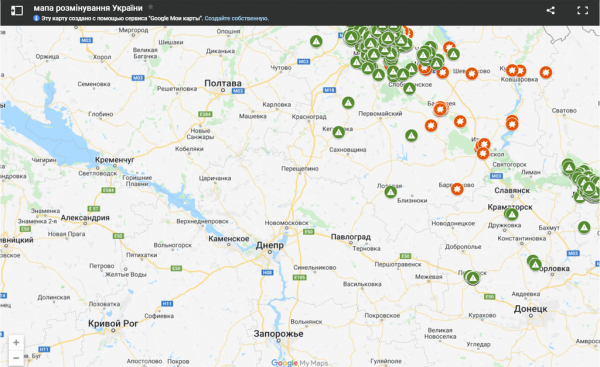Click the Павлоград city label
Image resolution: width=600 pixels, height=367 pixels.
pyautogui.click(x=351, y=237)
